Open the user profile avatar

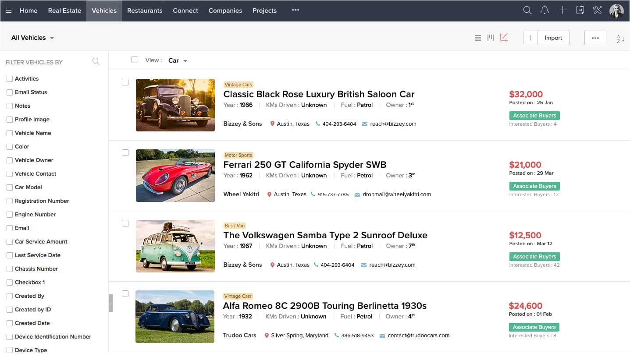click(x=616, y=11)
